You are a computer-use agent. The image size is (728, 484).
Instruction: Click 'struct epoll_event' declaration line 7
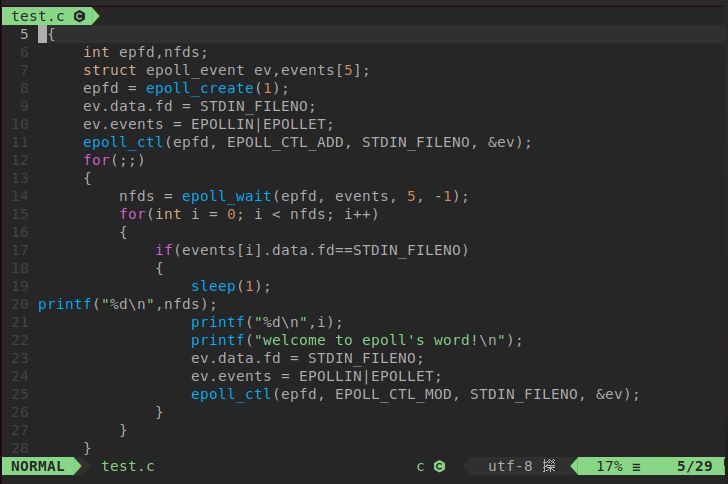coord(163,70)
